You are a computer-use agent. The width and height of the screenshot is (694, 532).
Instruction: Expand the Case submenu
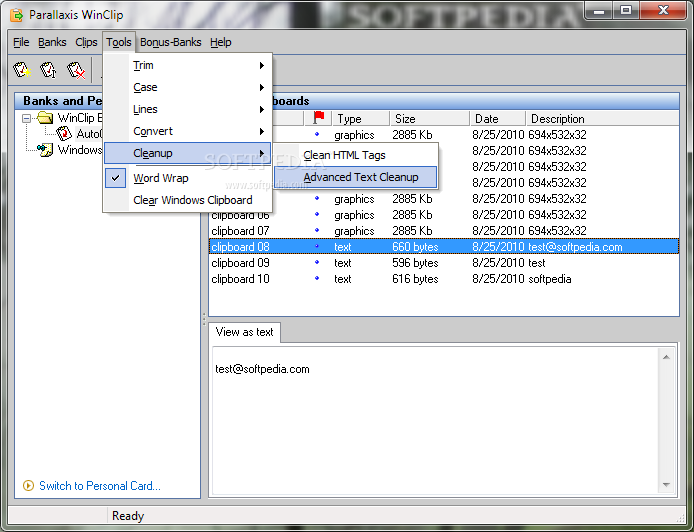(187, 87)
